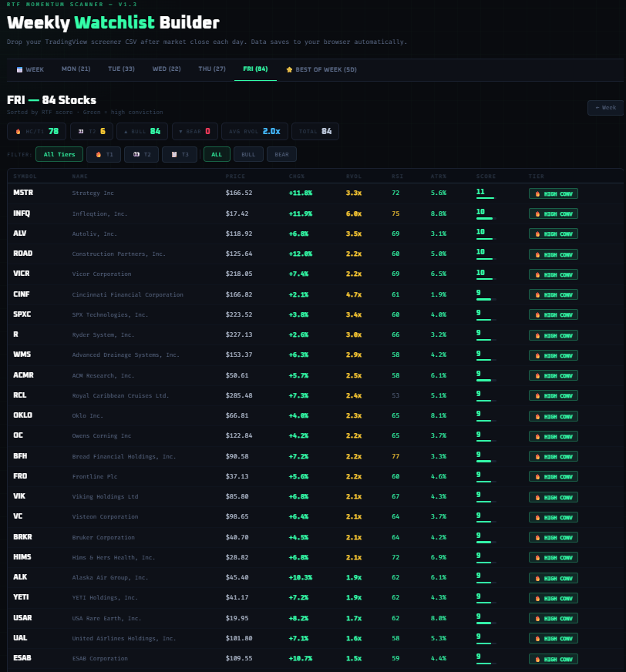The width and height of the screenshot is (626, 672).
Task: Sort by the PRICE column header
Action: point(235,176)
